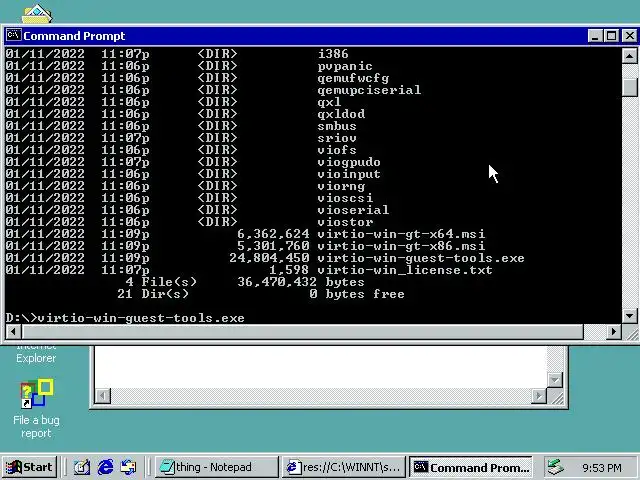Click the background window's scroll left arrow

[103, 396]
